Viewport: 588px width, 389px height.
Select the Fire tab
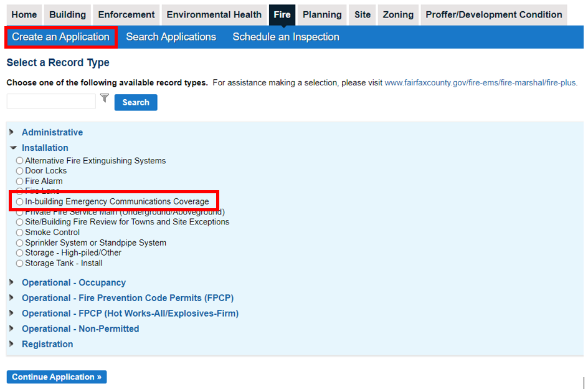[282, 14]
